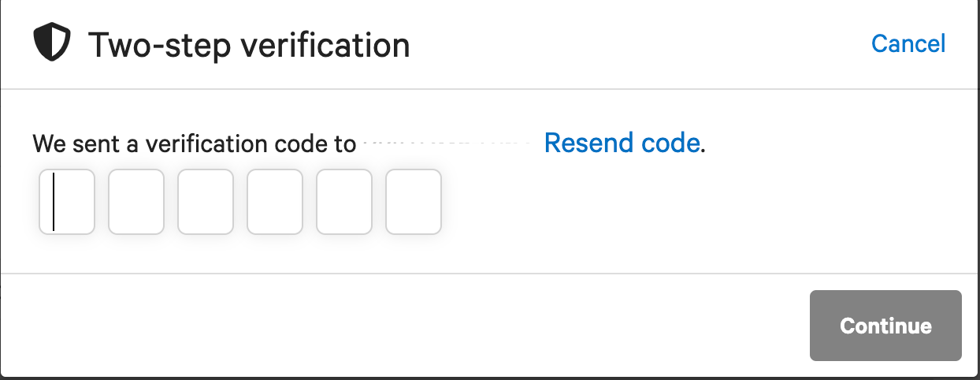Viewport: 980px width, 380px height.
Task: Select the second code digit box
Action: click(136, 202)
